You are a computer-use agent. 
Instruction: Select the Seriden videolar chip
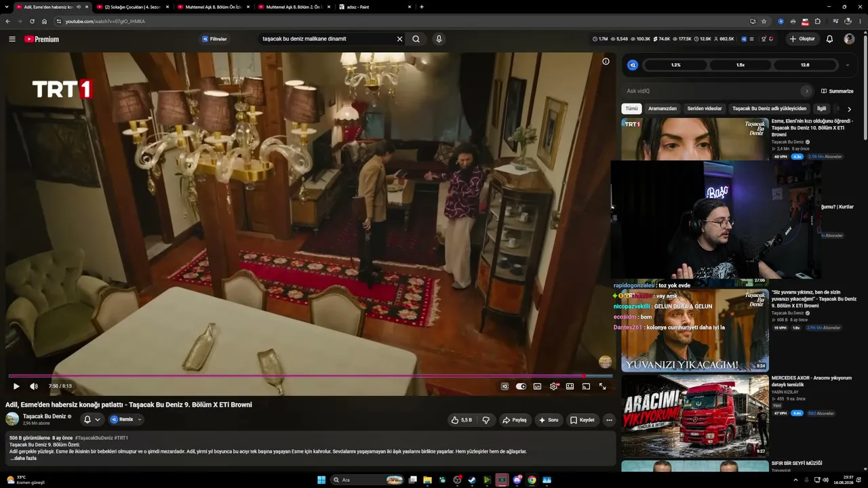coord(705,108)
